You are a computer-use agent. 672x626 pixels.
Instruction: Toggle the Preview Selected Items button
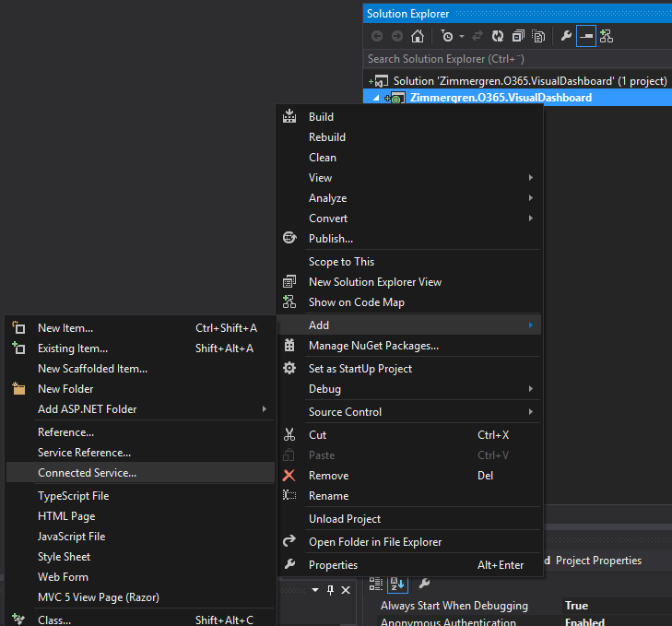[x=586, y=37]
